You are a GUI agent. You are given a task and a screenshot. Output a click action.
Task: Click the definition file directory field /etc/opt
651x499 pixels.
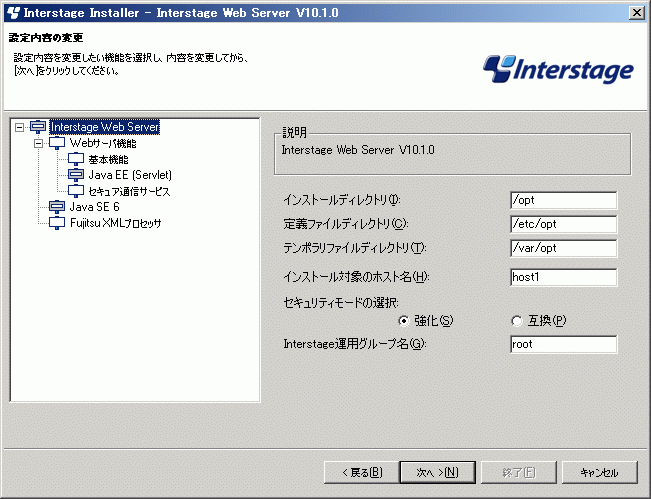(x=563, y=224)
